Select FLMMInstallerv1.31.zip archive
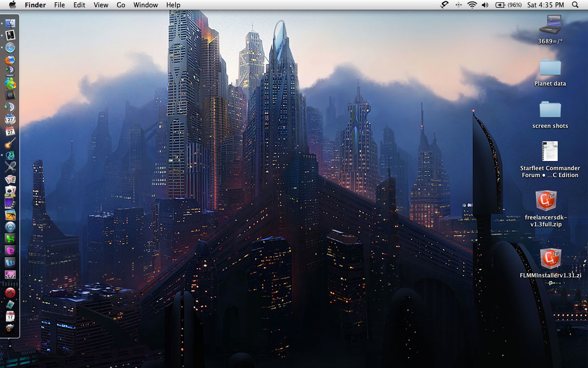Viewport: 588px width, 368px height. [x=550, y=259]
